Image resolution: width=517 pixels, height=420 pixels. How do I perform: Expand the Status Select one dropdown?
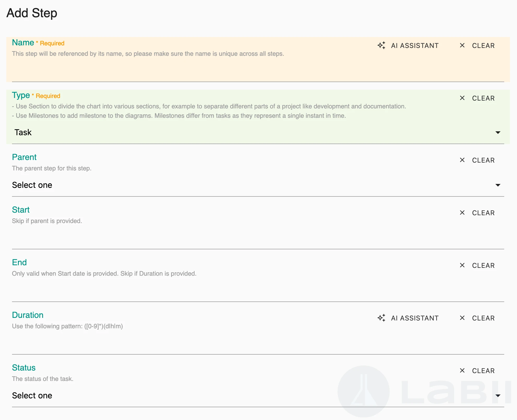258,396
